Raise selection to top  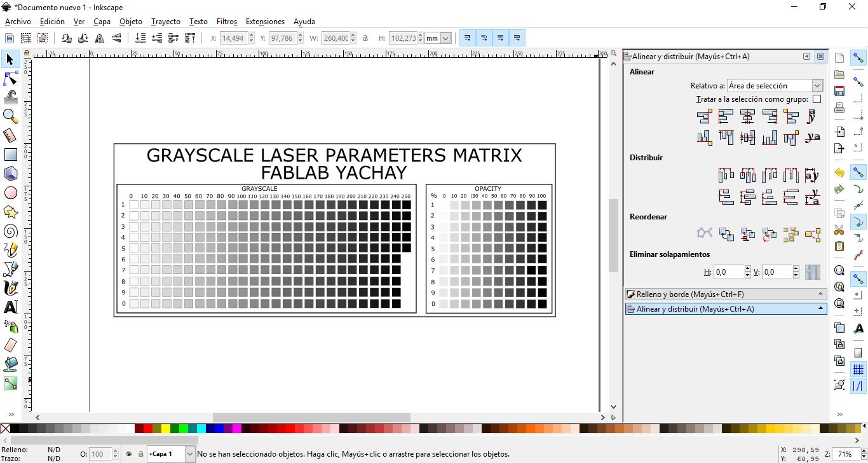(x=190, y=38)
